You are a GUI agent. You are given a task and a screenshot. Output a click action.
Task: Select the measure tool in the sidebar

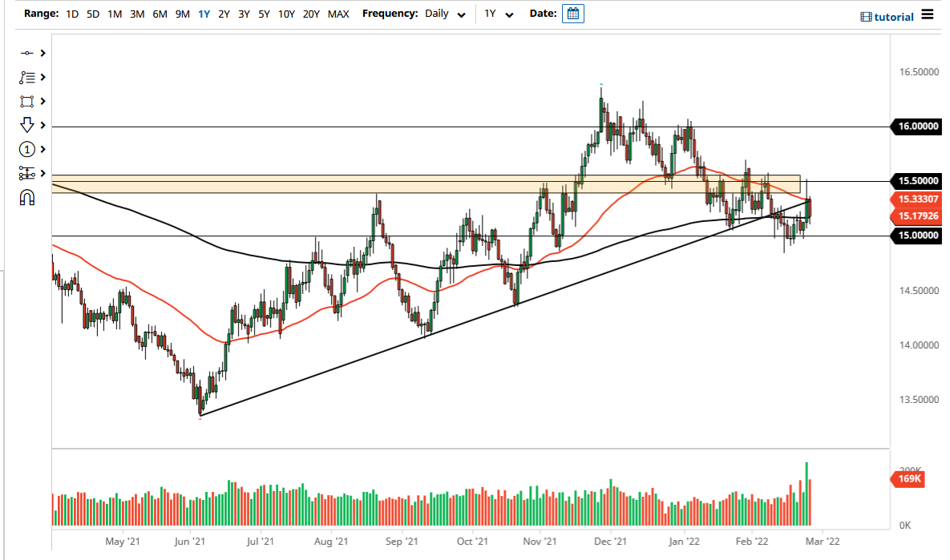pos(27,173)
